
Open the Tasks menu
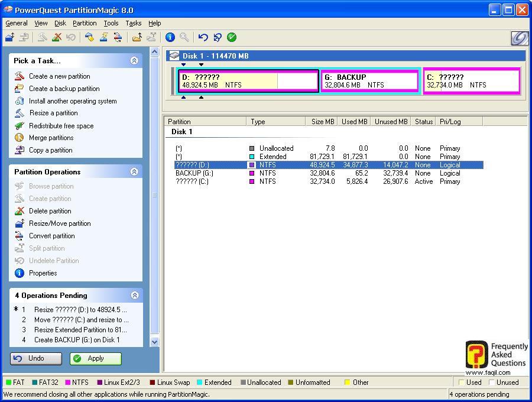(133, 23)
